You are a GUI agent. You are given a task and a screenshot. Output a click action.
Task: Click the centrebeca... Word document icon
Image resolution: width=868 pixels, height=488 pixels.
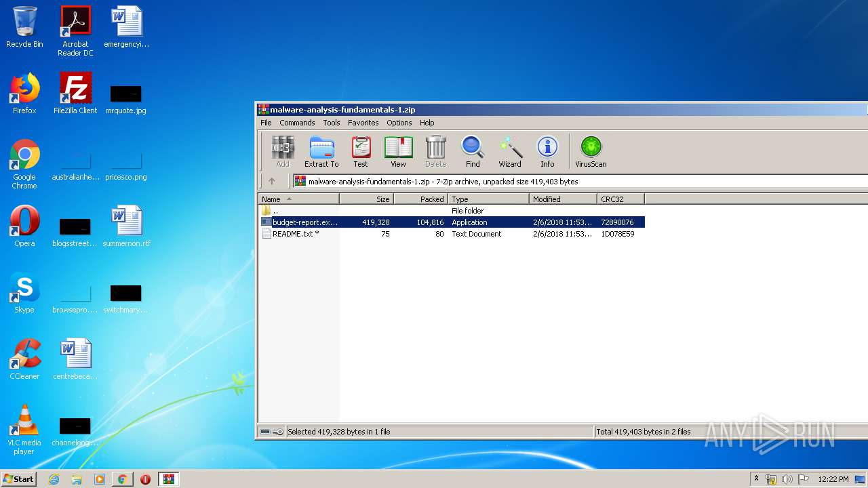(75, 359)
